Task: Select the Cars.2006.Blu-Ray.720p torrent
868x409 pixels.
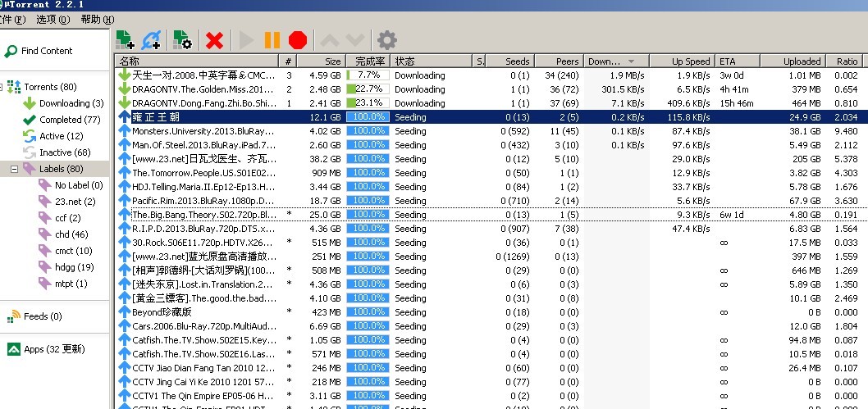Action: tap(491, 326)
